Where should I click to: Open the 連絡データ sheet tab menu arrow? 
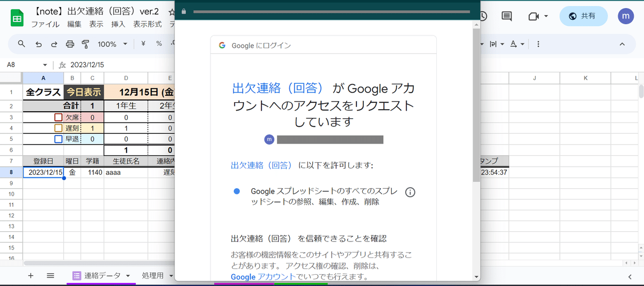click(128, 276)
